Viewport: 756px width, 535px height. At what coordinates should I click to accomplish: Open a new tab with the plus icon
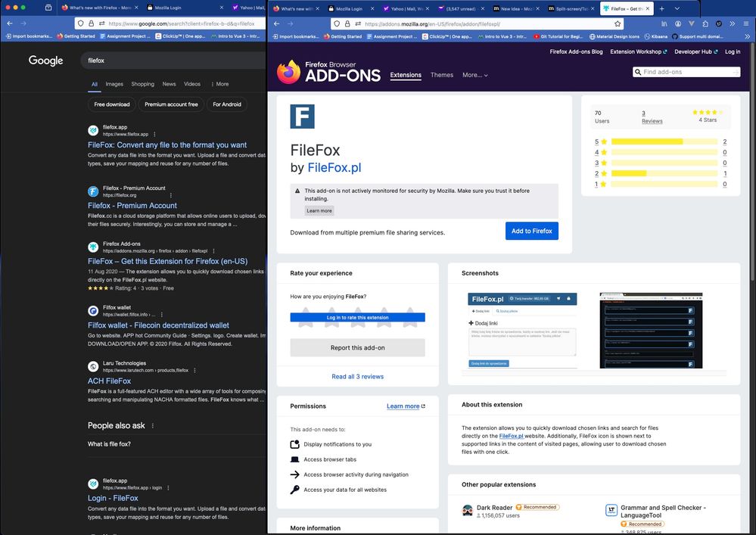[662, 8]
